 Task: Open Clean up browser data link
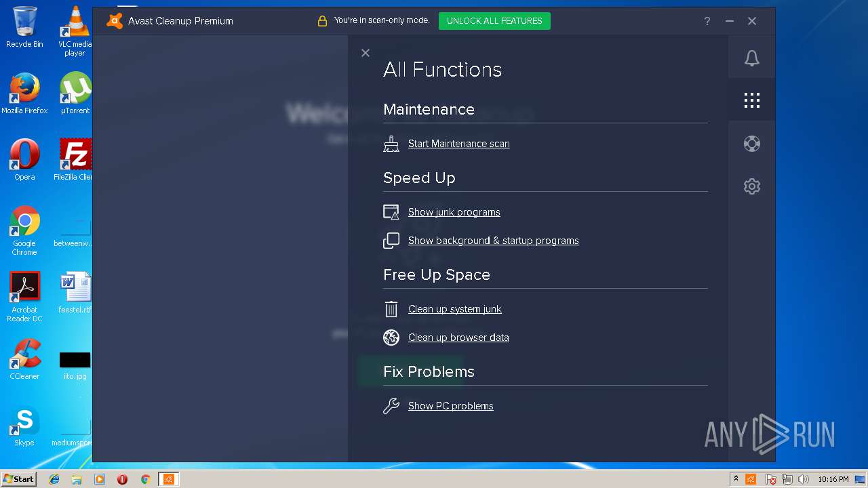(x=458, y=338)
